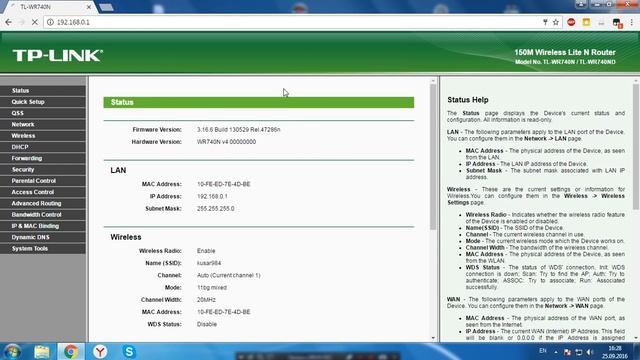Launch Yandex browser from the taskbar
Screen dimensions: 640x360
pyautogui.click(x=100, y=351)
